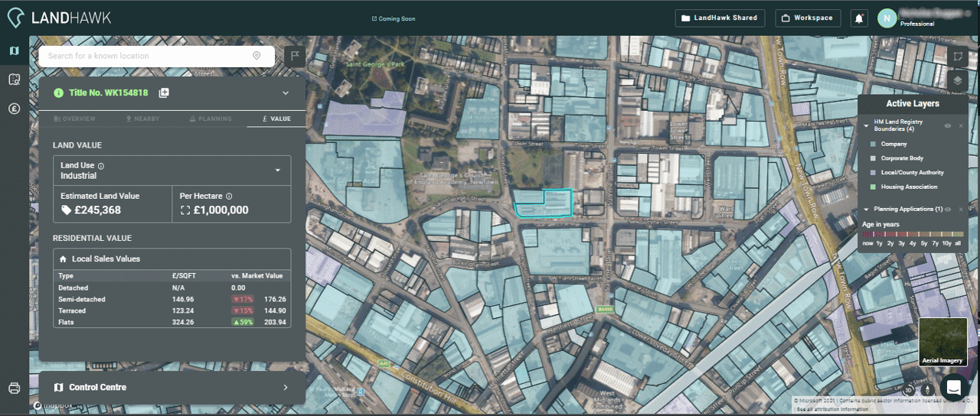Click the Semi-detached 17% change badge
This screenshot has height=416, width=980.
coord(243,300)
